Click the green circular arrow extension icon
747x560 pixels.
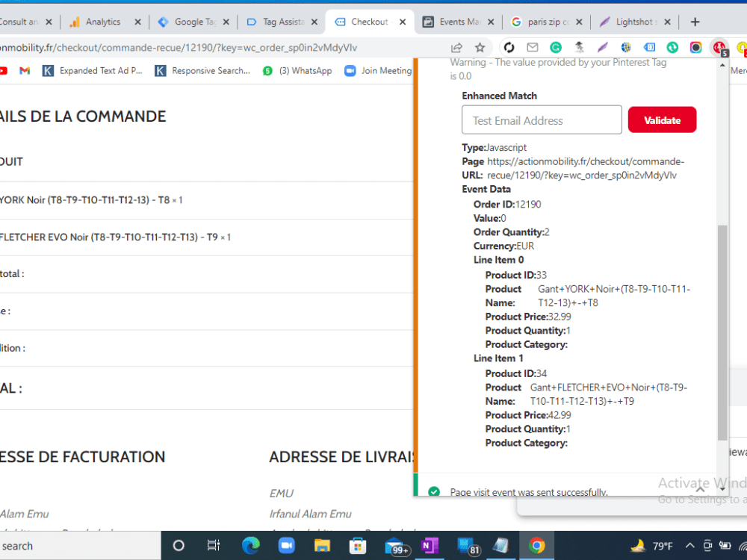pyautogui.click(x=673, y=48)
